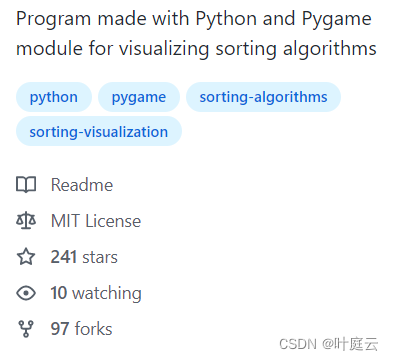
Task: Open the Readme link
Action: click(82, 185)
